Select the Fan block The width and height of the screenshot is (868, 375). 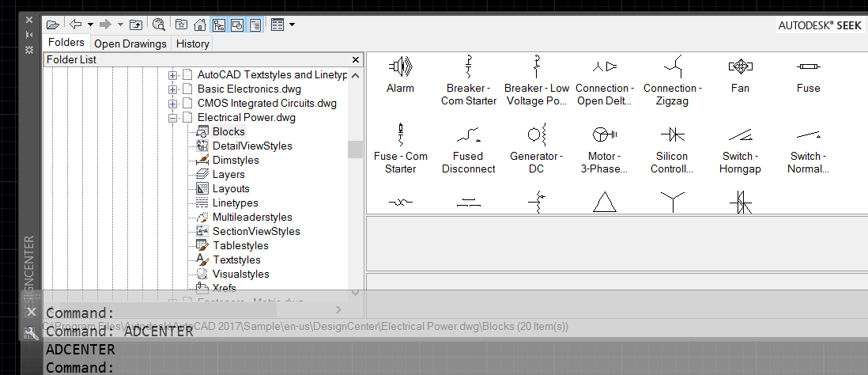click(740, 75)
